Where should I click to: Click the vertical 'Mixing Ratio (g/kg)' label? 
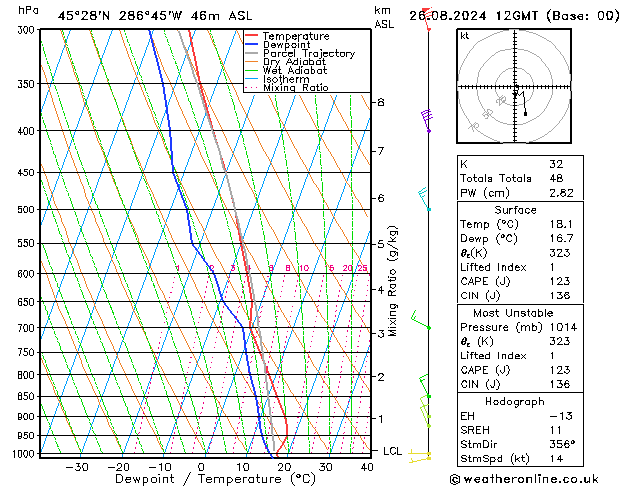tap(392, 281)
